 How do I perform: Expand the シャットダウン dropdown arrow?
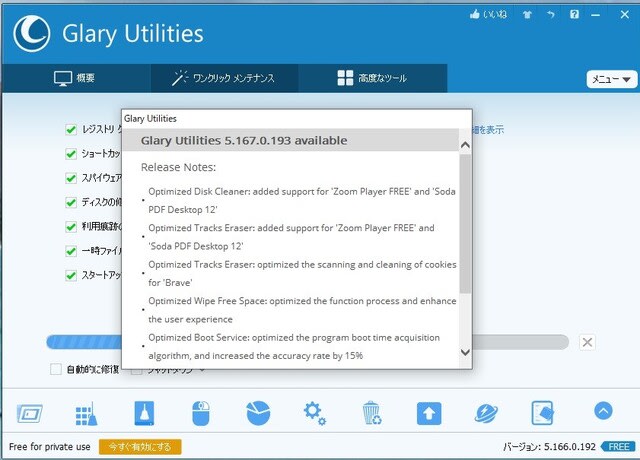click(202, 371)
